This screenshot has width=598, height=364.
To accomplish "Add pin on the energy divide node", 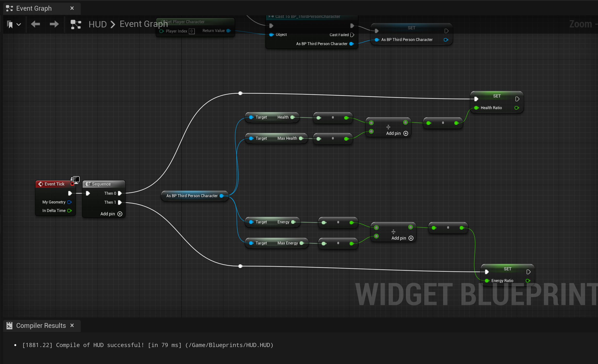I will [411, 238].
